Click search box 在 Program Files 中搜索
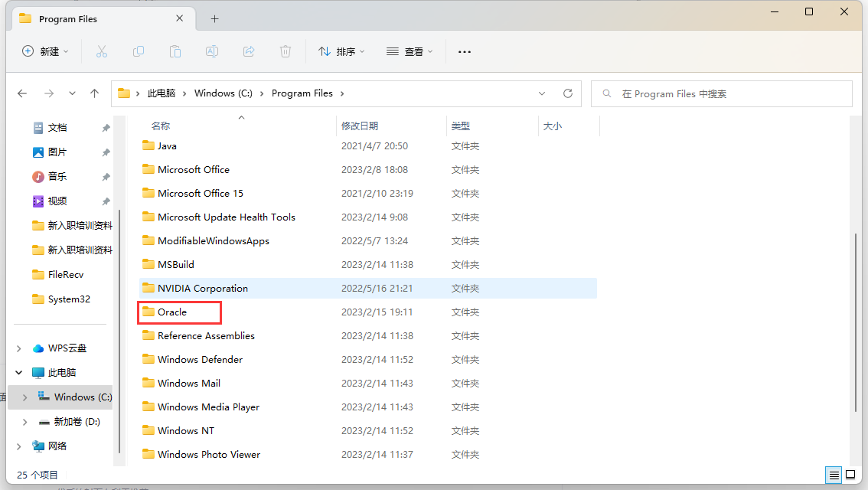Screen dimensions: 868x490 click(722, 93)
